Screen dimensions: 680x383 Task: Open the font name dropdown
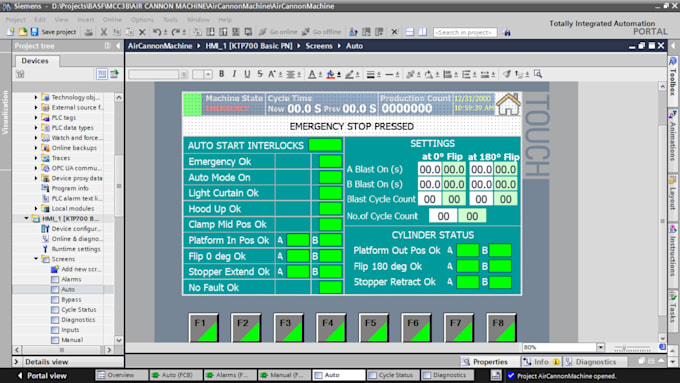pos(184,74)
